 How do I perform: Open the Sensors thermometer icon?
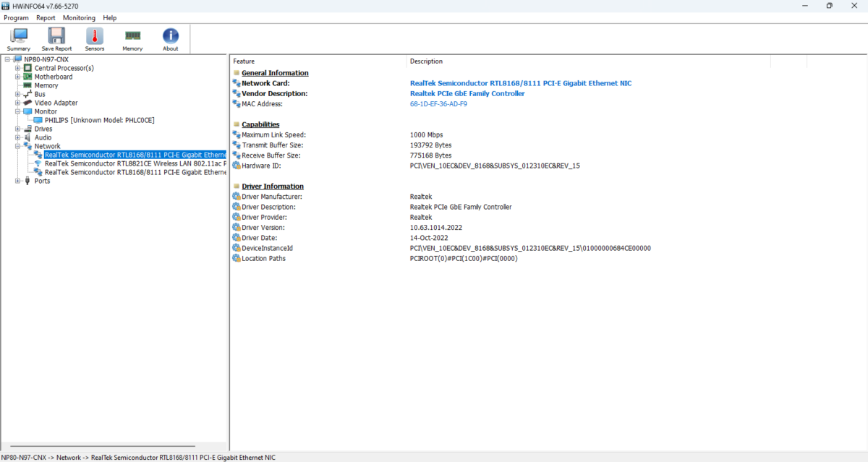95,38
